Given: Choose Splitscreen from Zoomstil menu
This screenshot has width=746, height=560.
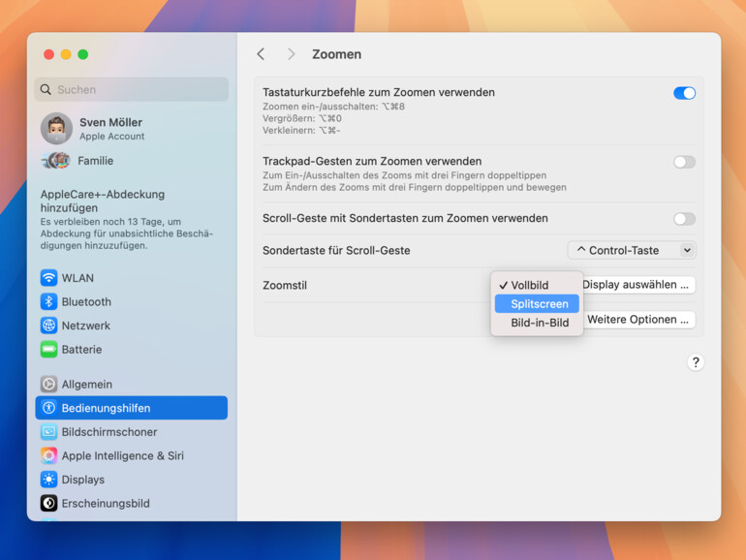Looking at the screenshot, I should click(x=539, y=304).
